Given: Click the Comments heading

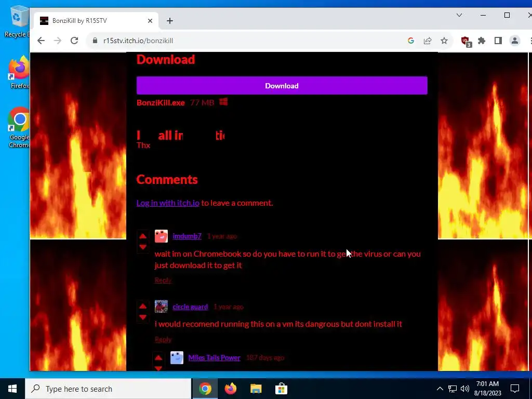Looking at the screenshot, I should [167, 179].
